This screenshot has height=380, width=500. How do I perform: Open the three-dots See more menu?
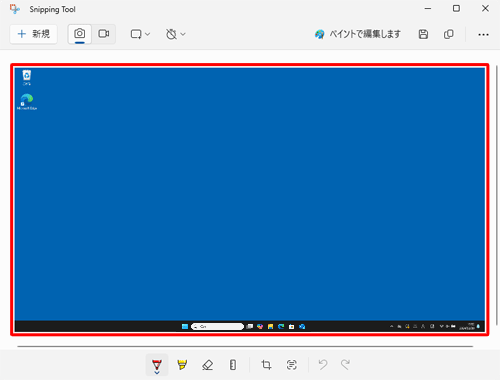483,34
